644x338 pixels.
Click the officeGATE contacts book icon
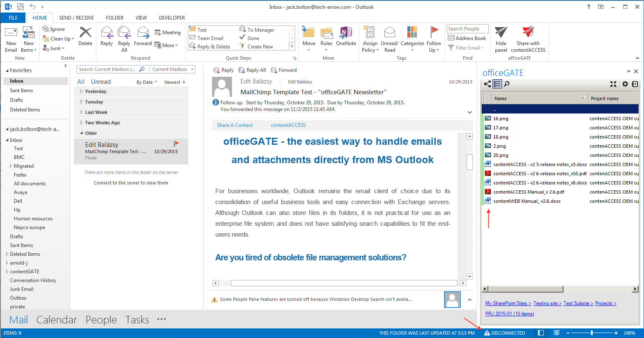[635, 84]
